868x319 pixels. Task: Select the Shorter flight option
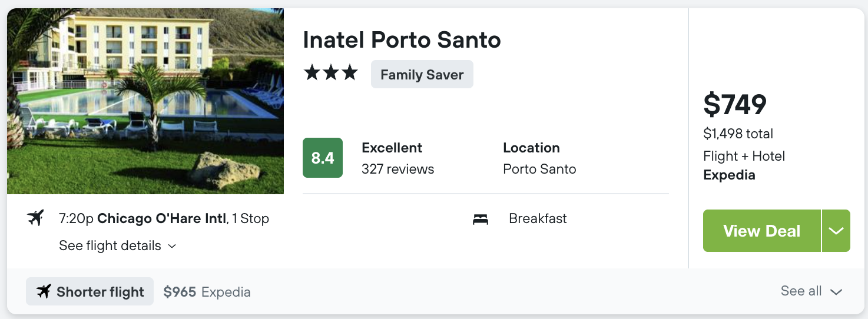tap(90, 291)
